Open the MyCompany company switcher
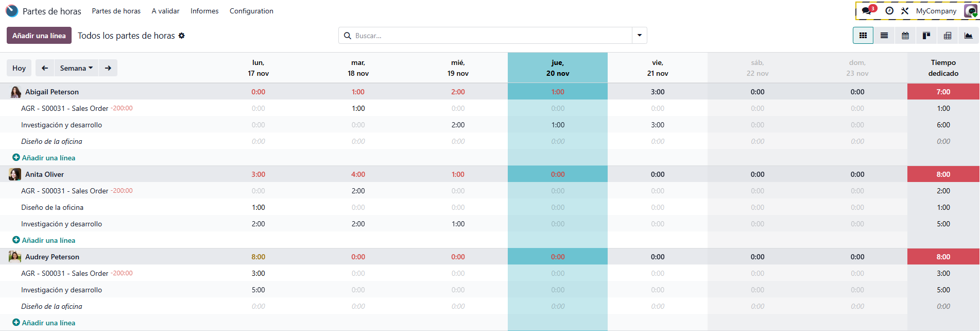Screen dimensions: 980x331 click(x=936, y=11)
